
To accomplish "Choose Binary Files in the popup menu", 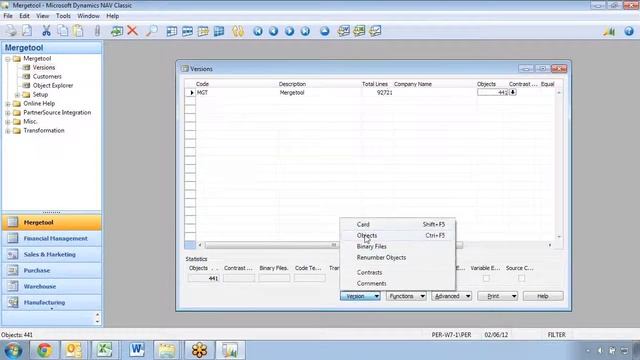I will click(x=398, y=247).
